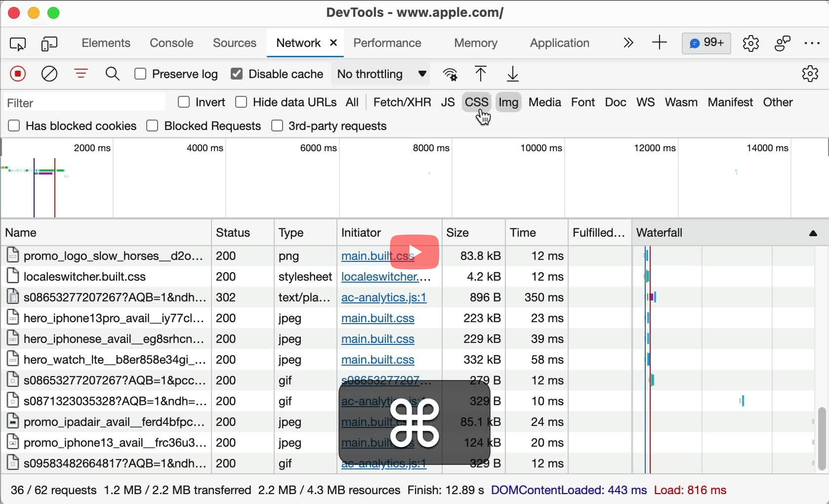Filter requests by Media type
Screen dimensions: 829x504
click(545, 102)
